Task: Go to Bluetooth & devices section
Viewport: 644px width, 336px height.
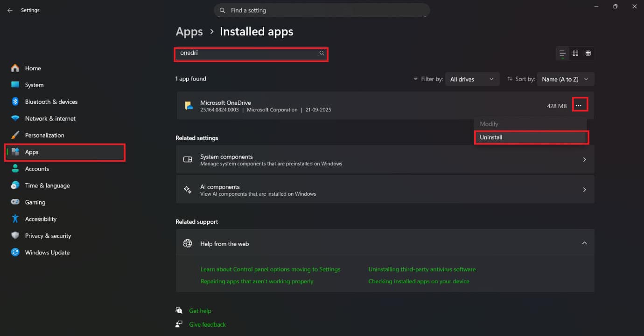Action: 51,102
